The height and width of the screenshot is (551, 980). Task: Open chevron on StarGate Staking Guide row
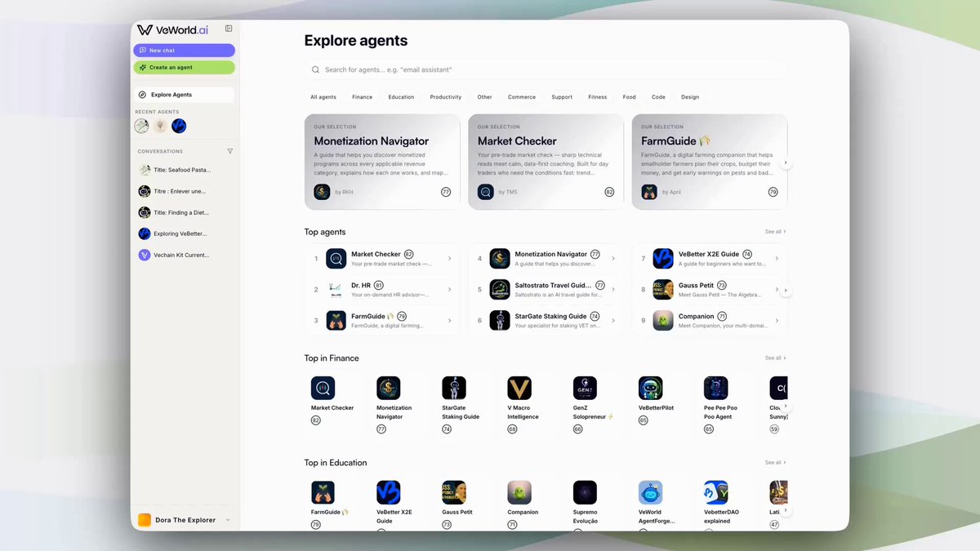coord(613,321)
